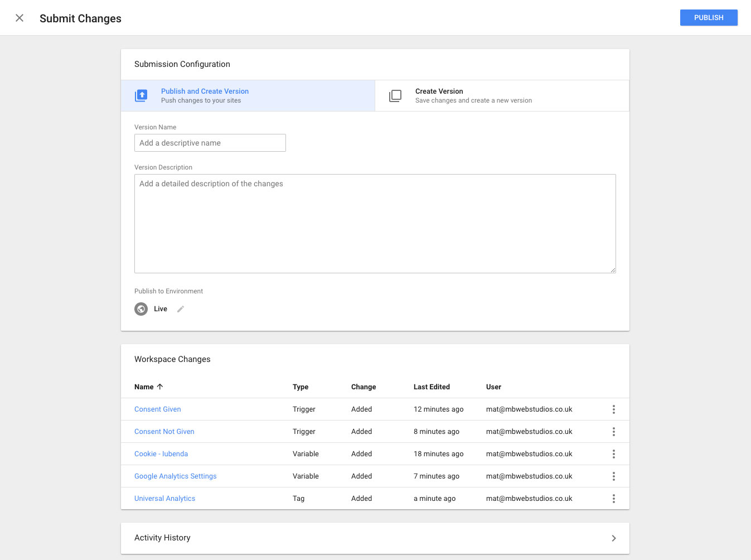
Task: Click the user email in Consent Given row
Action: point(529,409)
